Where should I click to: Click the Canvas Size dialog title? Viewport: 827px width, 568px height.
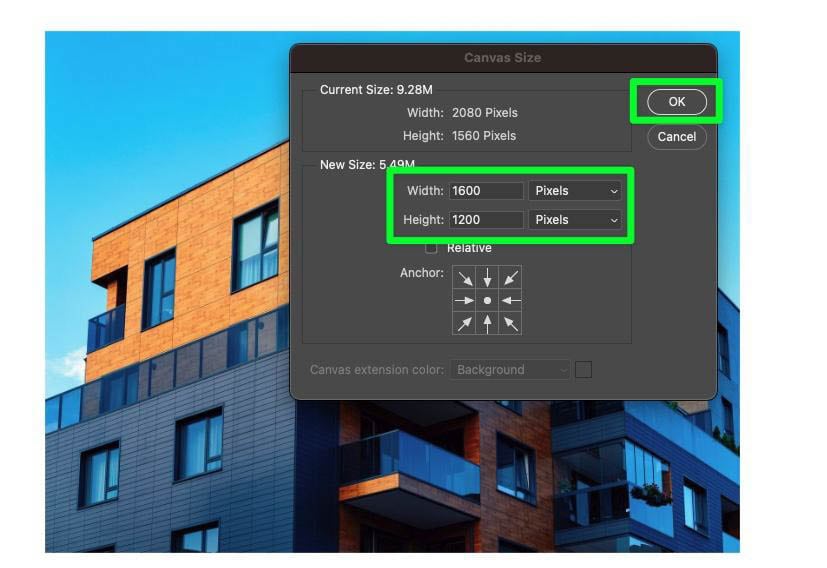pyautogui.click(x=503, y=58)
